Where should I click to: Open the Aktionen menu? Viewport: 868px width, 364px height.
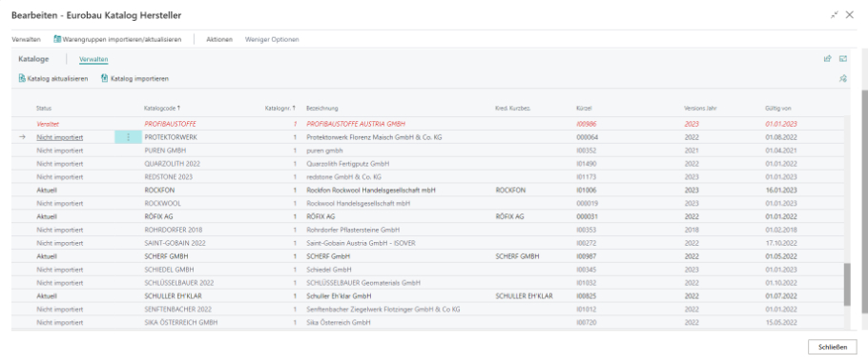point(219,40)
